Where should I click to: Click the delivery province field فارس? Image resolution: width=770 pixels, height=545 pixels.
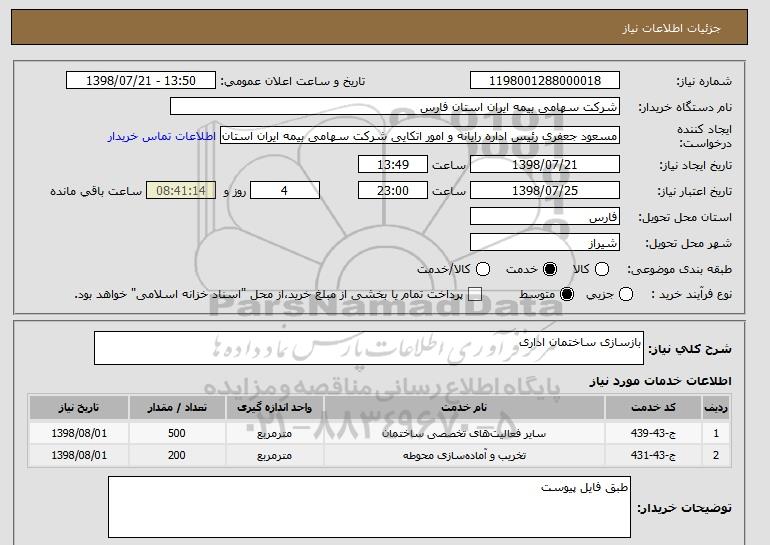coord(545,217)
